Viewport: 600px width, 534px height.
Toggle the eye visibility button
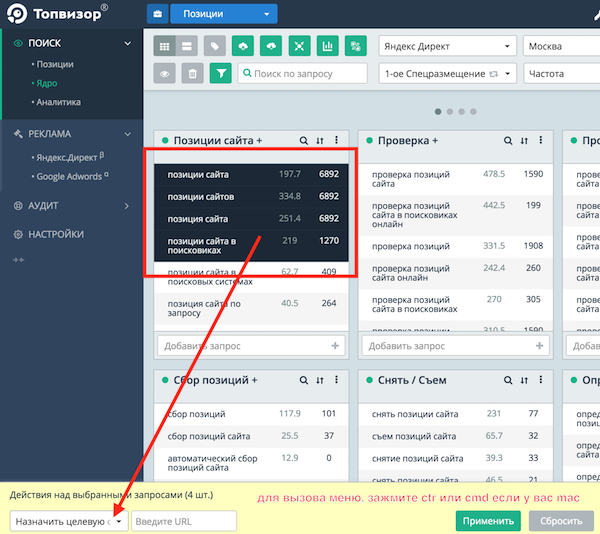[164, 74]
